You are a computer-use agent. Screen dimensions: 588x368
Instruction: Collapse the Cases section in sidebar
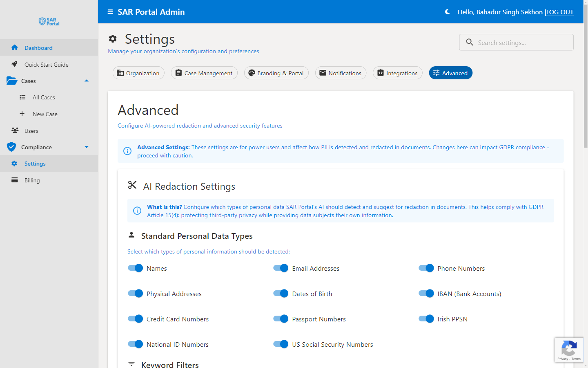pos(86,81)
